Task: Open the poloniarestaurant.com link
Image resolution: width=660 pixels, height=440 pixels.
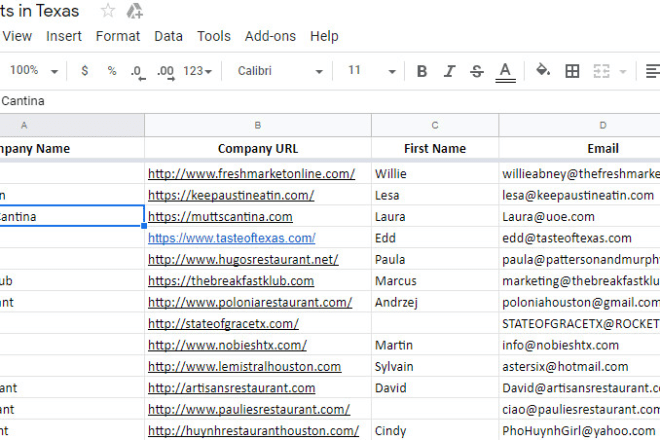Action: 250,303
